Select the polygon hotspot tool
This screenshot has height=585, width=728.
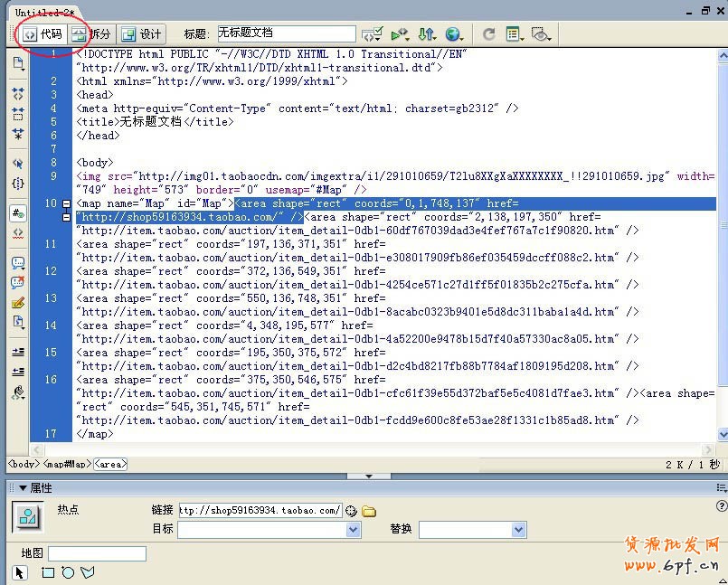[88, 572]
